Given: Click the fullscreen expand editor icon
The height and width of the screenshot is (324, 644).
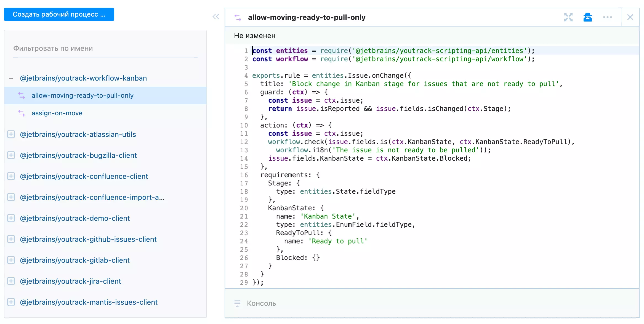Looking at the screenshot, I should (x=568, y=17).
